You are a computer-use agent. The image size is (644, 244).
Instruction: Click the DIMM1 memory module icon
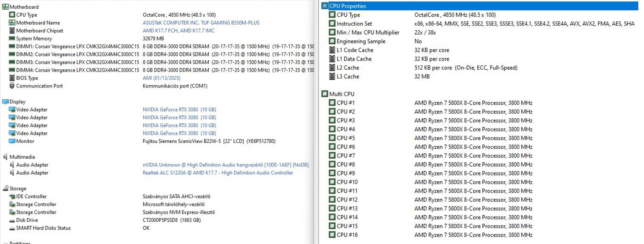pos(12,46)
